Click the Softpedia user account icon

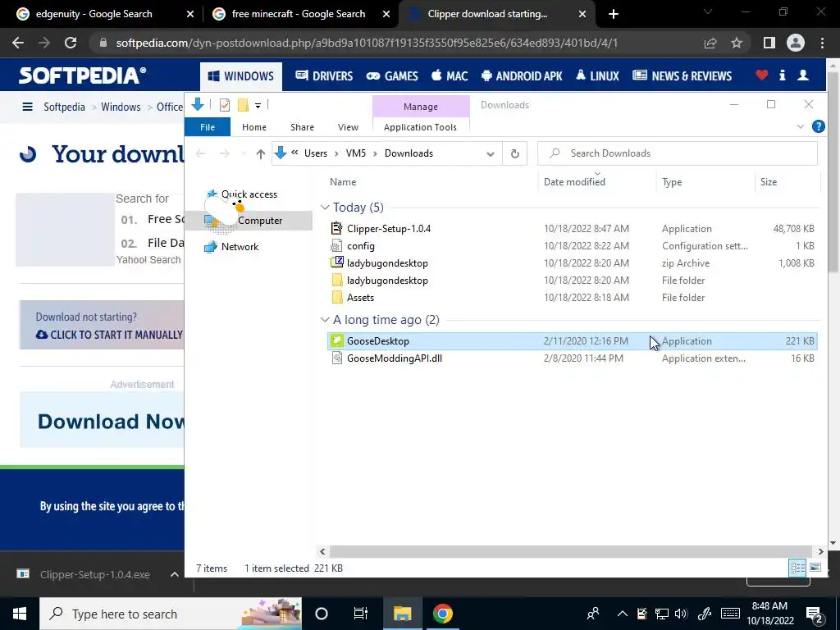point(802,75)
